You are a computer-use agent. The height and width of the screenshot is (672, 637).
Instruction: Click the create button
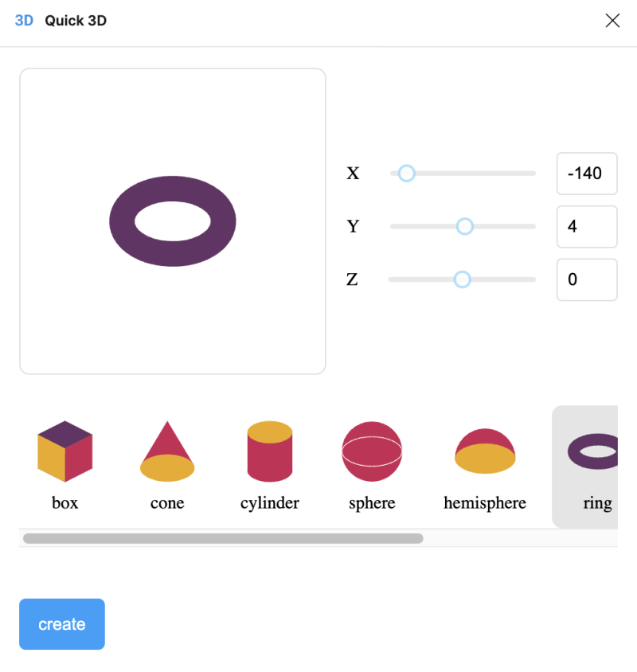click(62, 624)
